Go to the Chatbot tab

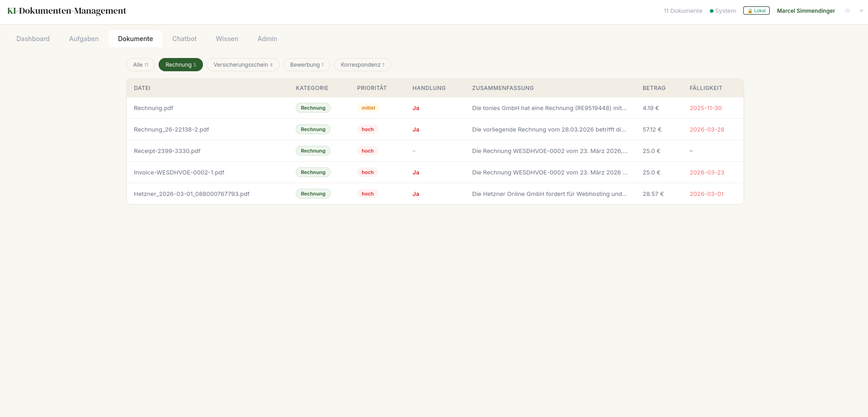tap(184, 39)
